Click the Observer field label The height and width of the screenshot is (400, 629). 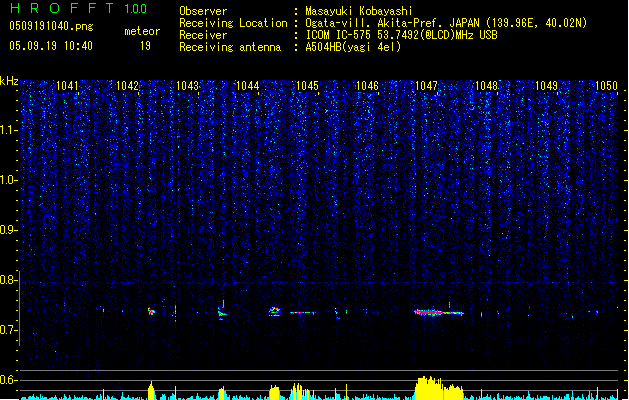[203, 11]
